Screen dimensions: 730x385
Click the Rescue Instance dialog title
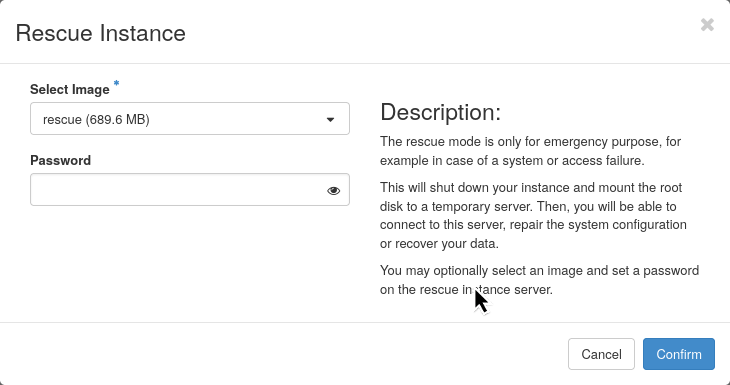[101, 34]
